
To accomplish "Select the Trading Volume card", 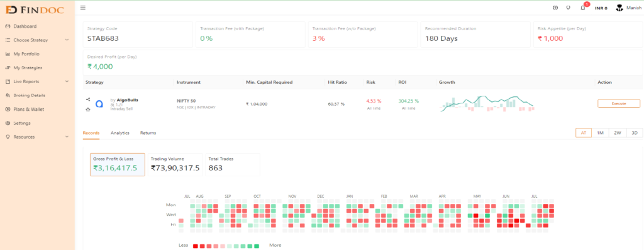I will (x=175, y=164).
